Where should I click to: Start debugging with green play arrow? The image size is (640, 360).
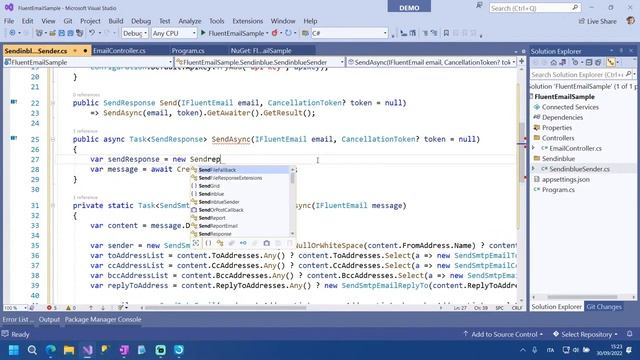coord(203,33)
